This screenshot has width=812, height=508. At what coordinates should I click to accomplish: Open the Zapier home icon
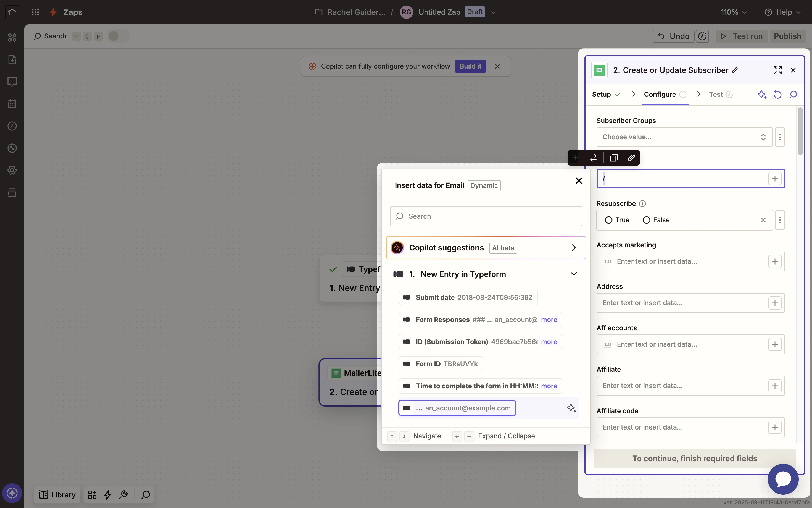12,12
